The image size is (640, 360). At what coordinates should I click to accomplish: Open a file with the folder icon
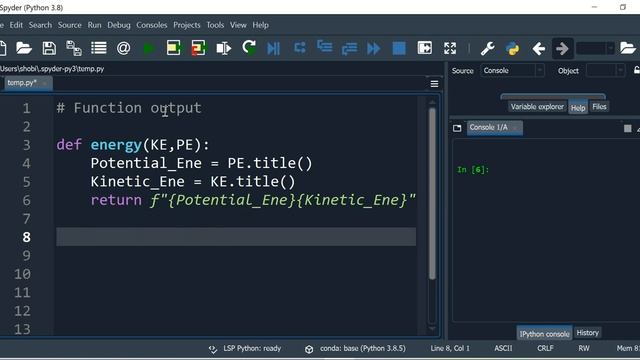[x=24, y=49]
